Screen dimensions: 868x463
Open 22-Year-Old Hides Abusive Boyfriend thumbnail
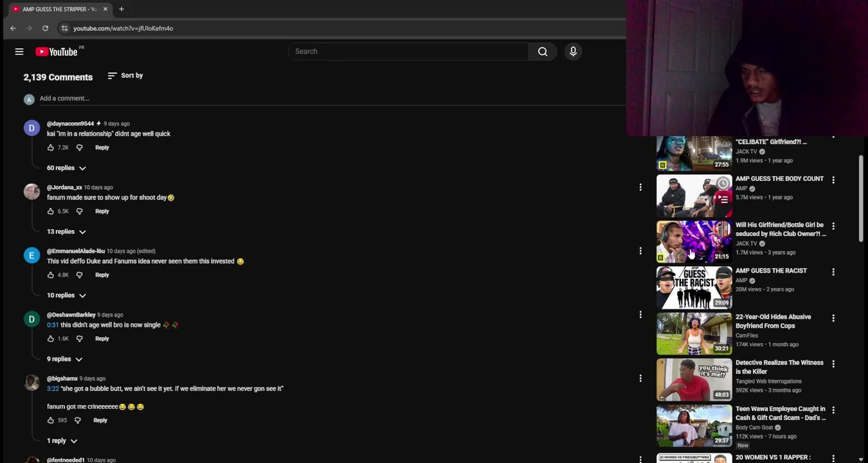[694, 334]
